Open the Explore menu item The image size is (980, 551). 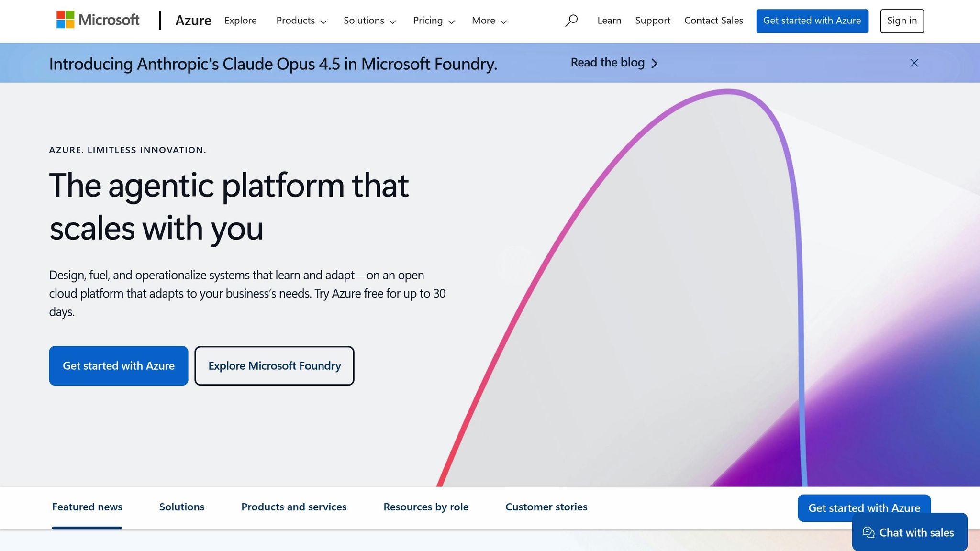pos(240,21)
